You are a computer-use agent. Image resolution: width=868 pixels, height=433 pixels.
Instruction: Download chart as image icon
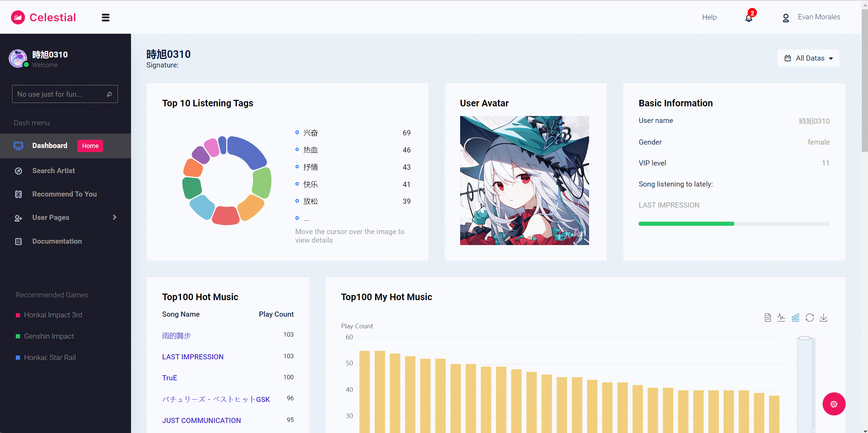tap(824, 317)
